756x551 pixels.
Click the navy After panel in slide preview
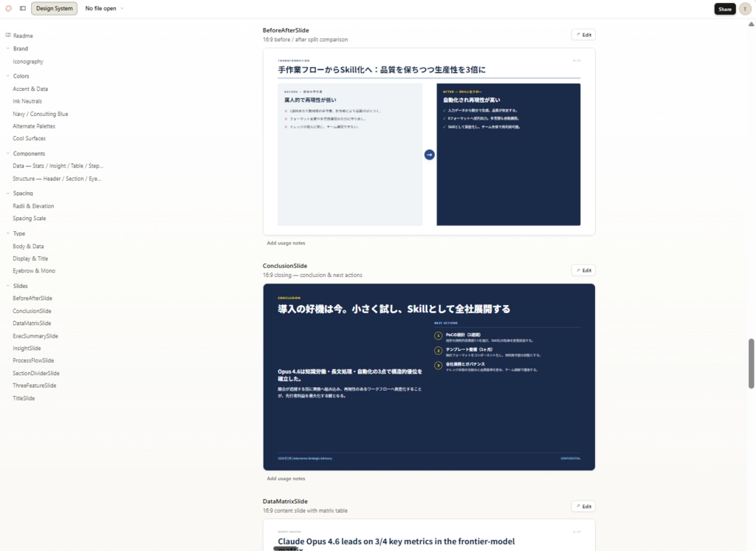pos(509,154)
